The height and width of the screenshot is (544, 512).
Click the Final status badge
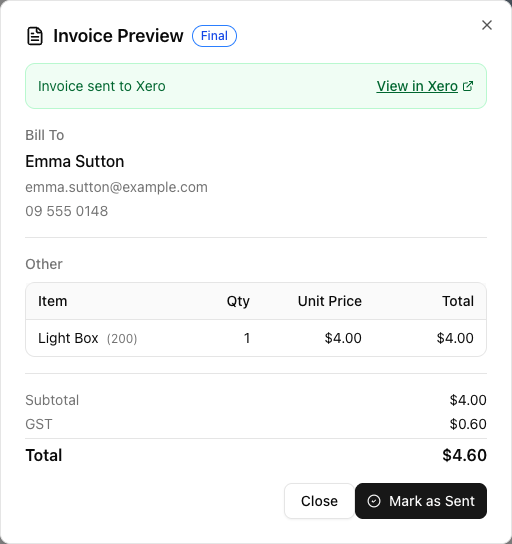[214, 36]
